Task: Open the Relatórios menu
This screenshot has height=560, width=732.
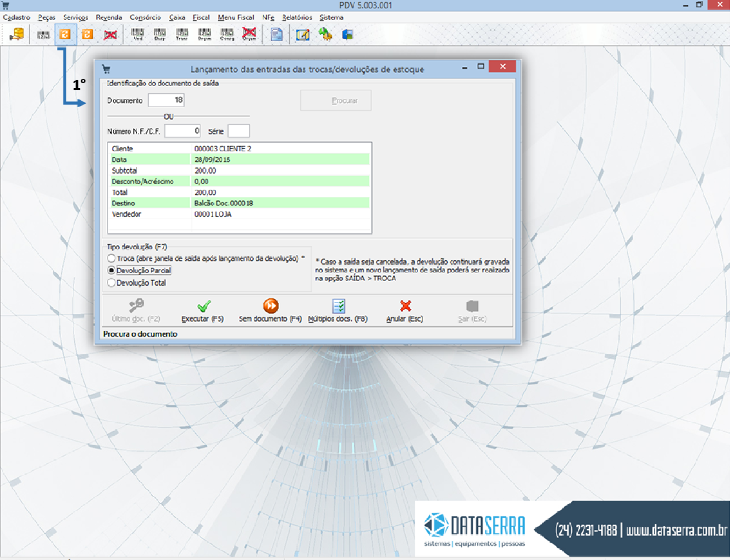Action: coord(296,17)
